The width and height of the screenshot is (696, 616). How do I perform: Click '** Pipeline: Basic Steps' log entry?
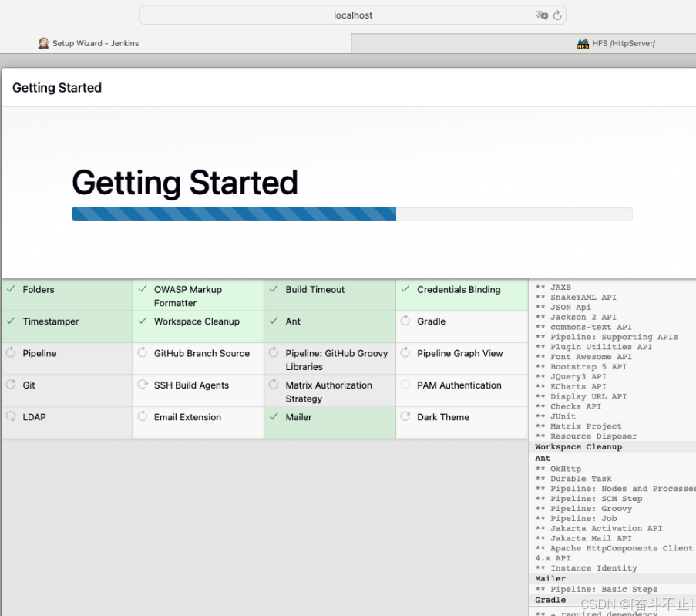click(x=597, y=590)
